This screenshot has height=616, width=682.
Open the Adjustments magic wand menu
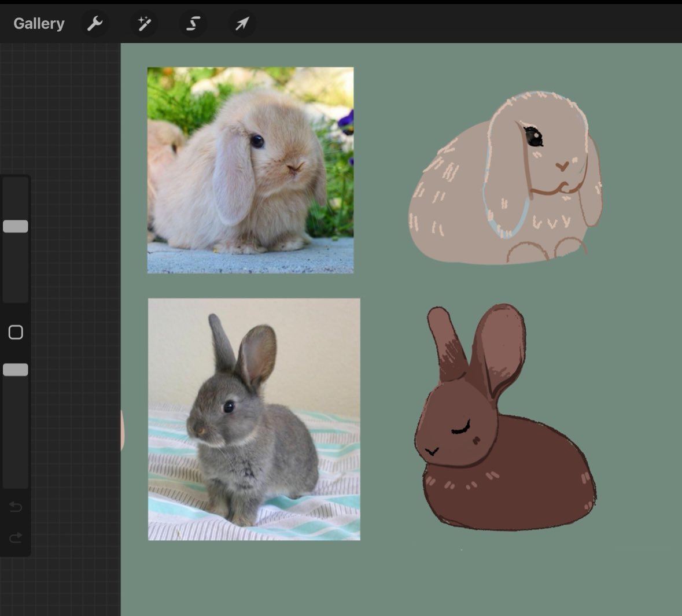tap(144, 24)
